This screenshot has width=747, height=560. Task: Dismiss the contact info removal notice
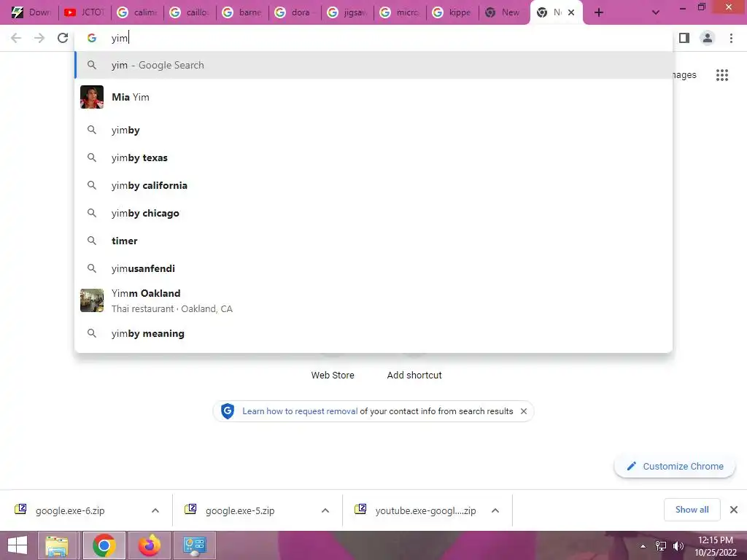524,411
